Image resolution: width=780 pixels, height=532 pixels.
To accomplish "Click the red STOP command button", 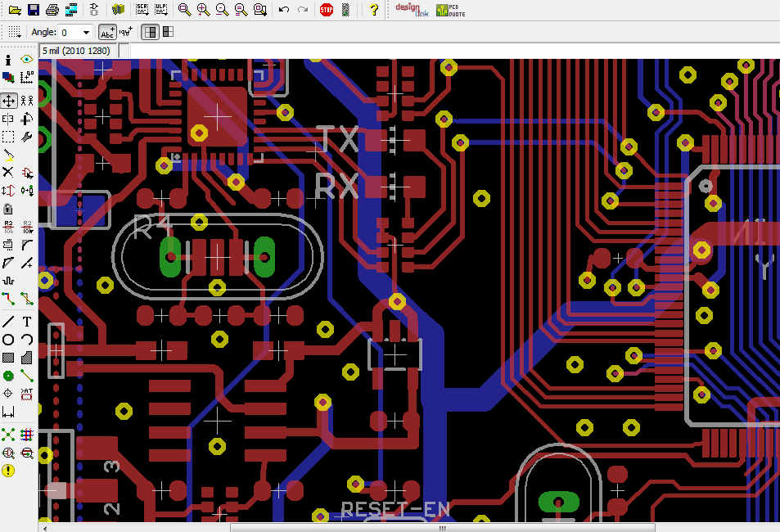I will (327, 10).
